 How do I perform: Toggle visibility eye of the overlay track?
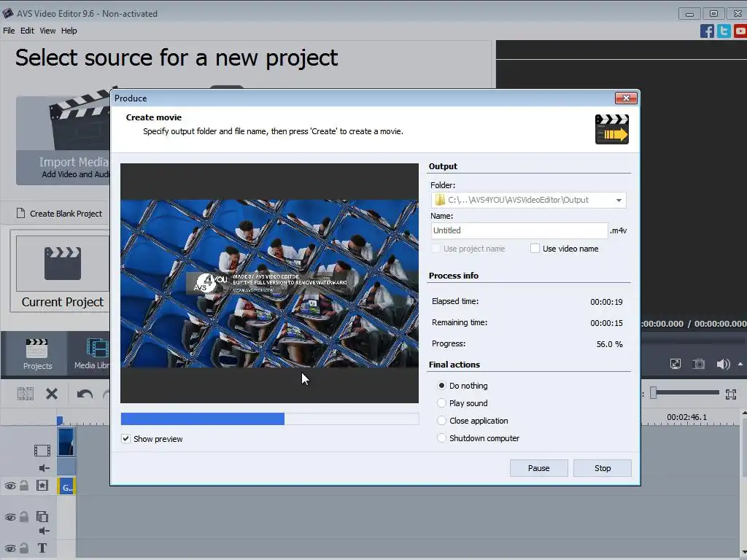tap(10, 517)
